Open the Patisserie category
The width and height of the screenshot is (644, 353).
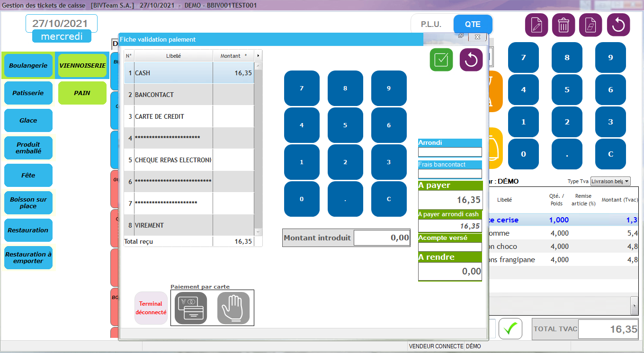click(x=28, y=93)
